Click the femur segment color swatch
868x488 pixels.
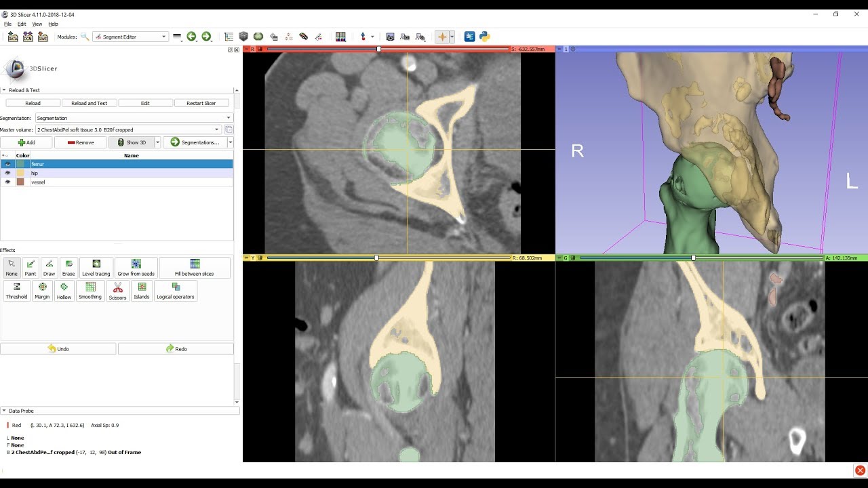point(20,164)
